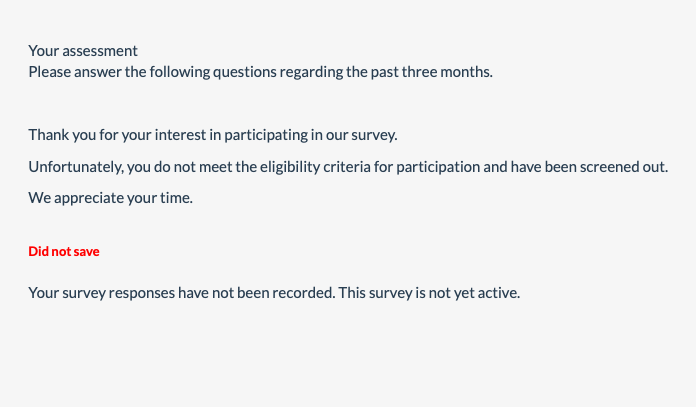Viewport: 696px width, 407px height.
Task: Click the 'We appreciate your time.' text
Action: click(110, 198)
